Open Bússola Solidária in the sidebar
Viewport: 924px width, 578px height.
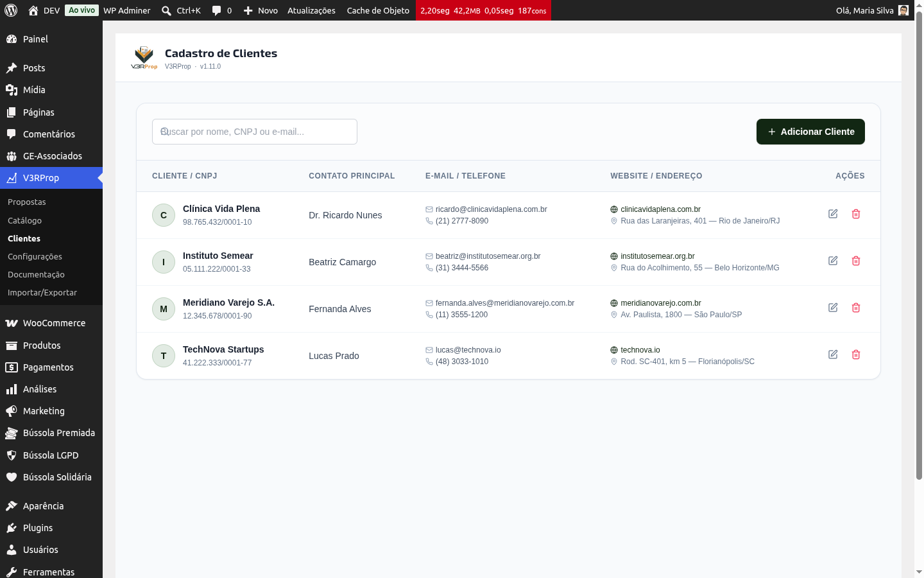(x=51, y=477)
